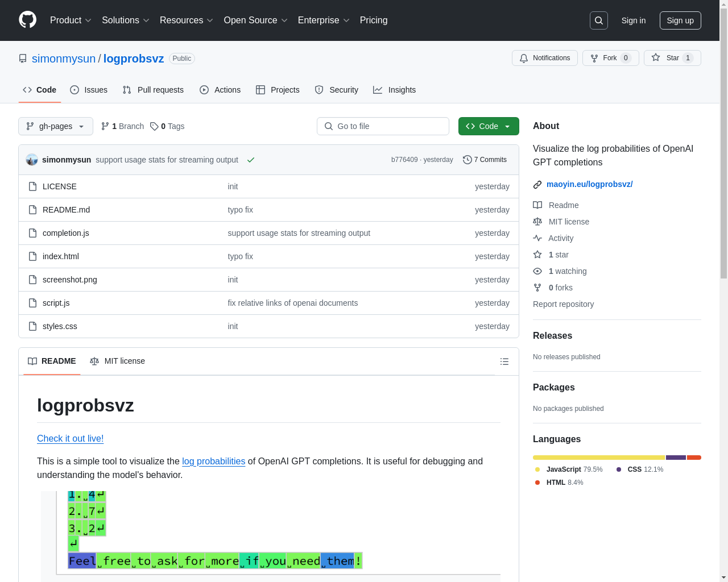
Task: Click the link icon beside maoyin.eu
Action: pos(537,185)
